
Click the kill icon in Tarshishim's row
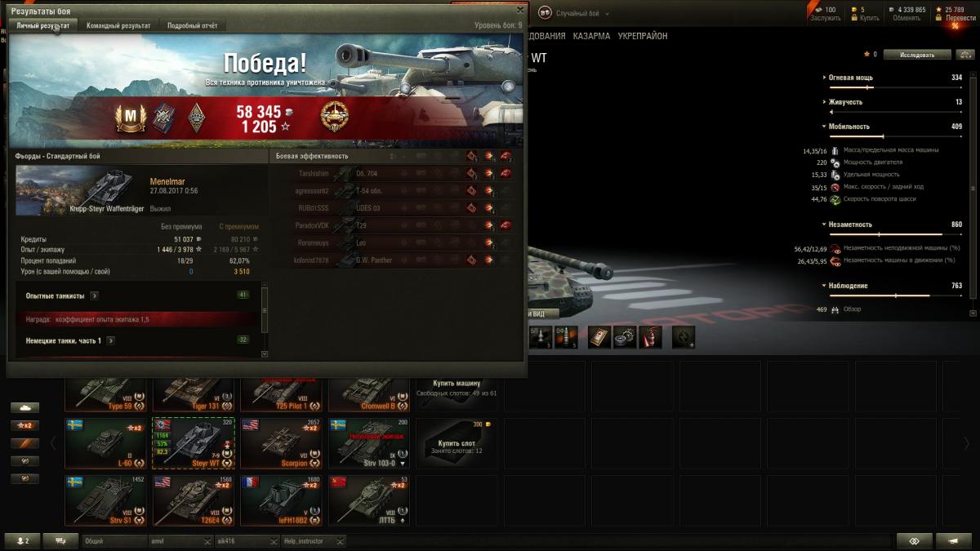click(506, 173)
